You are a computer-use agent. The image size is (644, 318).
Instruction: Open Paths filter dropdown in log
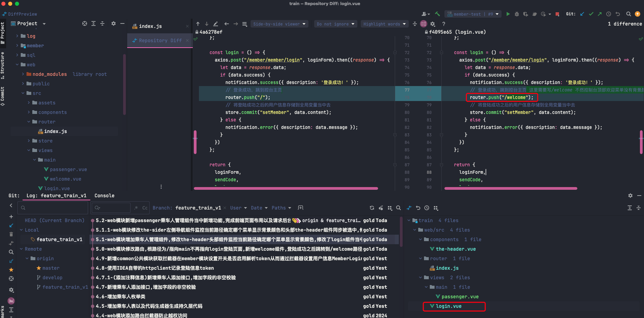pos(281,208)
